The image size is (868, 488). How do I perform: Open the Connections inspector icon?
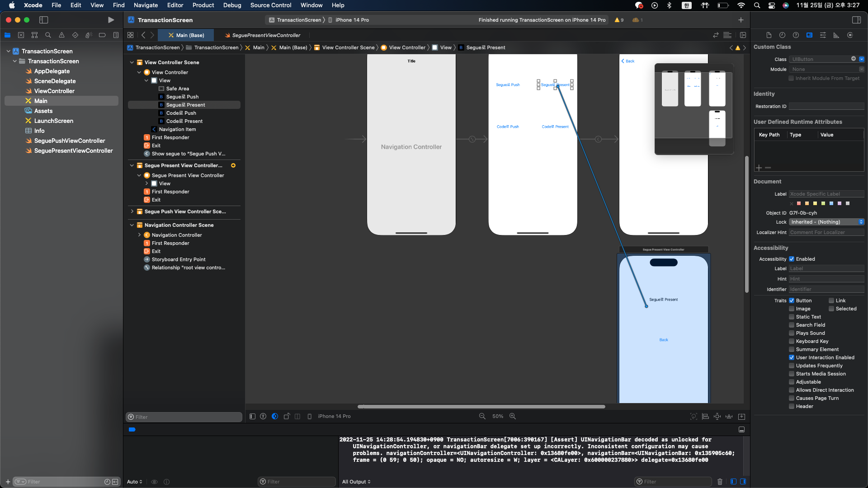click(850, 35)
